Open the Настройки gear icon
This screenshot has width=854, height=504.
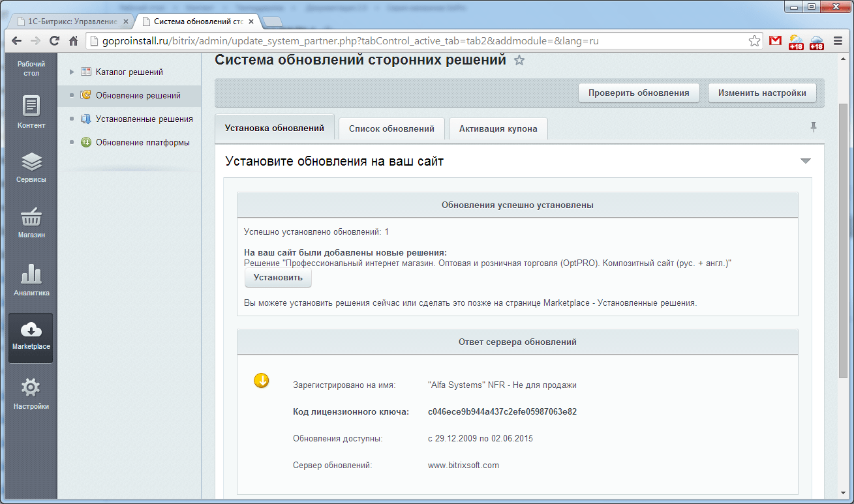point(31,387)
